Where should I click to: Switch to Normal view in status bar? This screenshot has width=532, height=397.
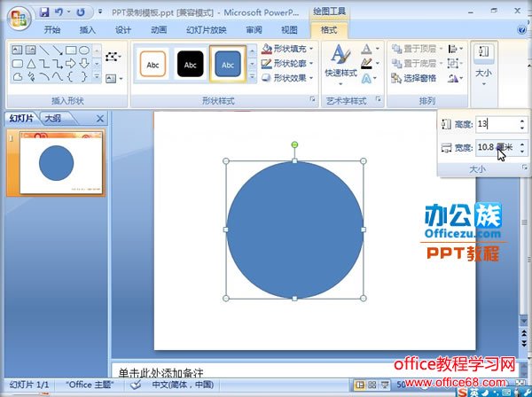(x=360, y=385)
